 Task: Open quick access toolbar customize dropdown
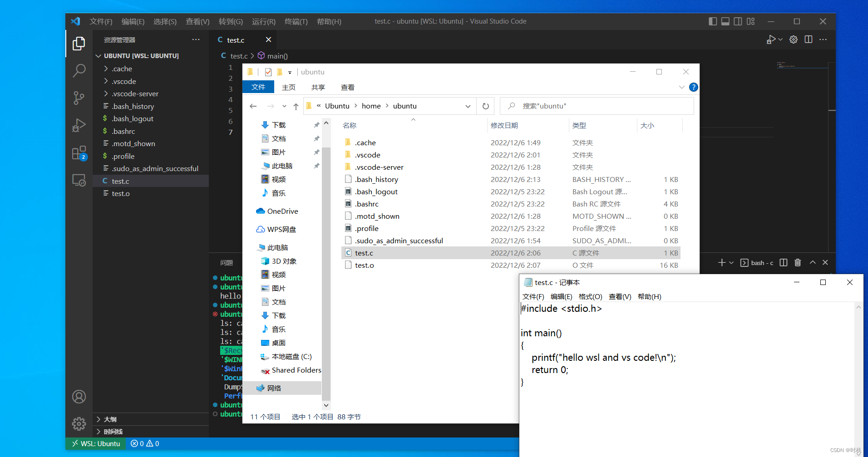(290, 72)
